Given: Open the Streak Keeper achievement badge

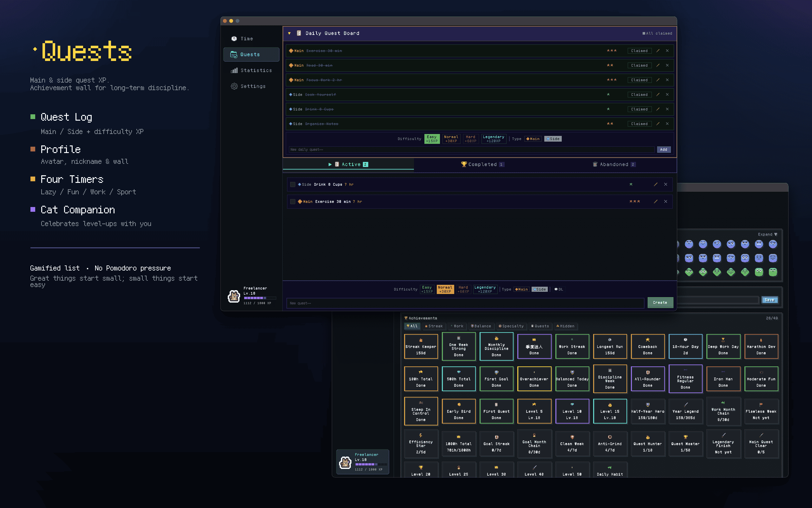Looking at the screenshot, I should (x=421, y=346).
